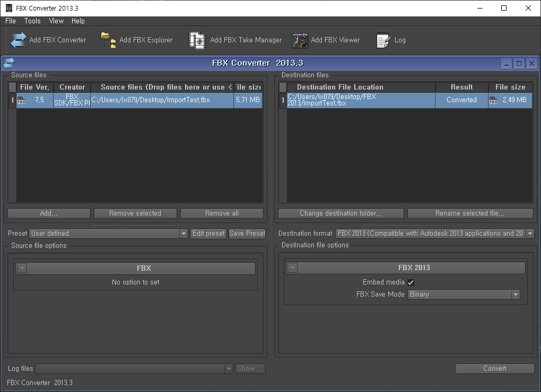Click the converter arrows icon in panel title
541x392 pixels.
pyautogui.click(x=9, y=63)
